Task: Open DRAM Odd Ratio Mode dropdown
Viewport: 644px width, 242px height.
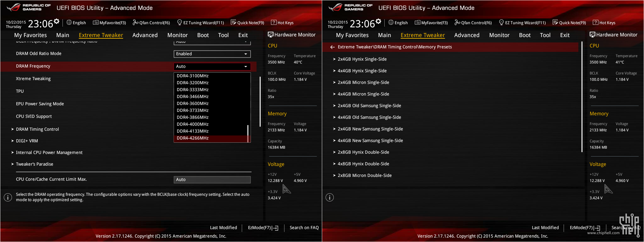Action: 212,54
